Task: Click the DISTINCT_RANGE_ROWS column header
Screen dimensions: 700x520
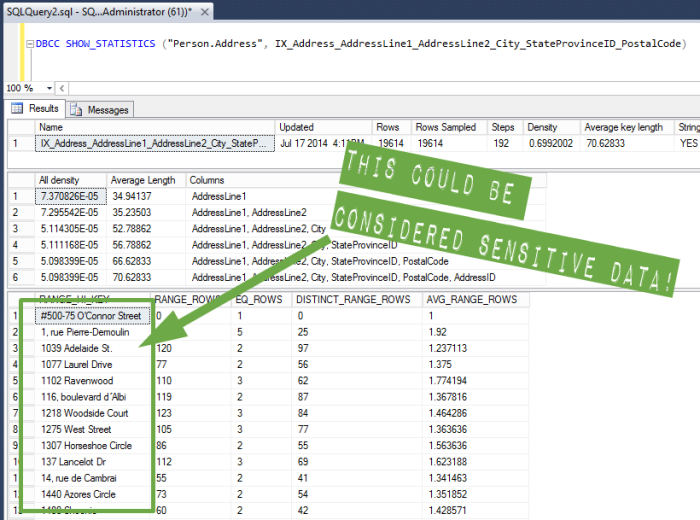Action: point(357,300)
